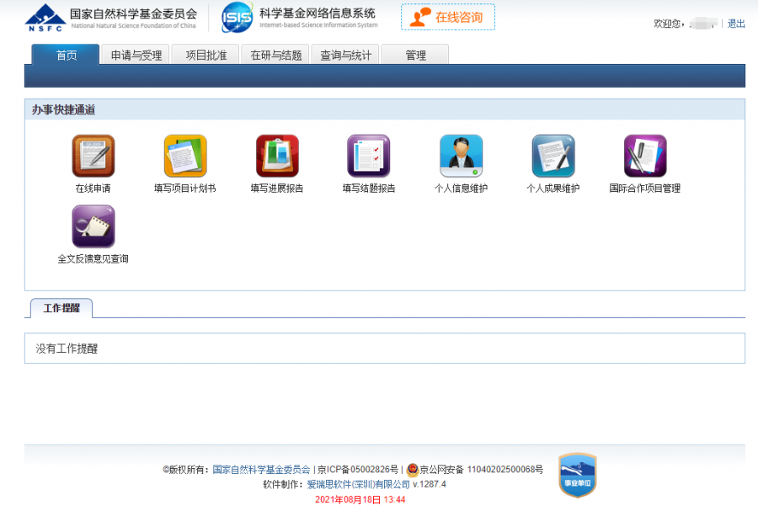Click the 退出 logout link
Image resolution: width=758 pixels, height=532 pixels.
[736, 24]
